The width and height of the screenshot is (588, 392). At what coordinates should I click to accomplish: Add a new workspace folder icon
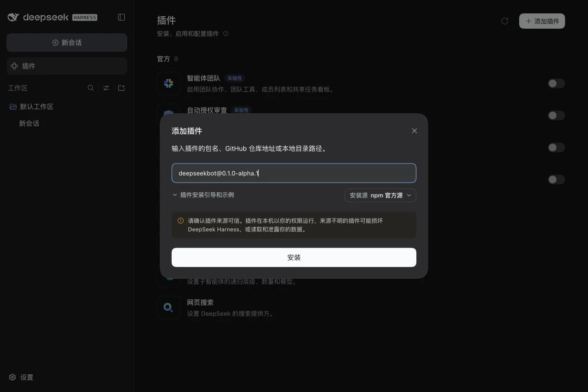pyautogui.click(x=121, y=88)
